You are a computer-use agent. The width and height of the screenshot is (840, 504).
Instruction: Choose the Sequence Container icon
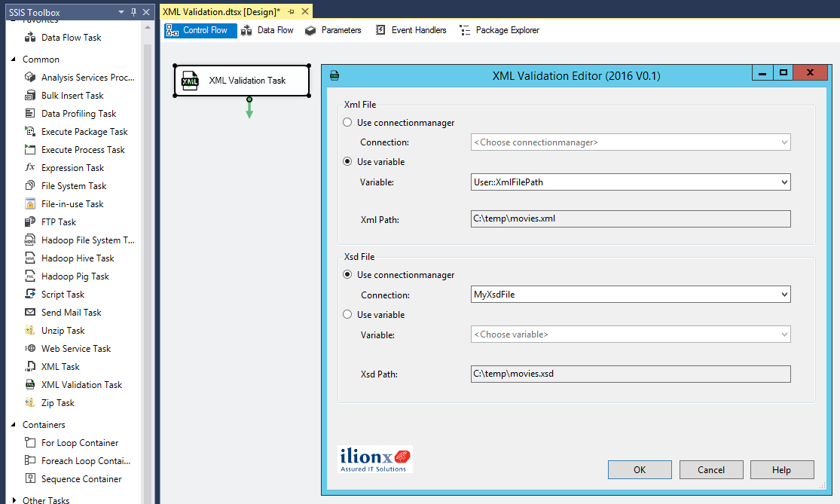pyautogui.click(x=30, y=479)
